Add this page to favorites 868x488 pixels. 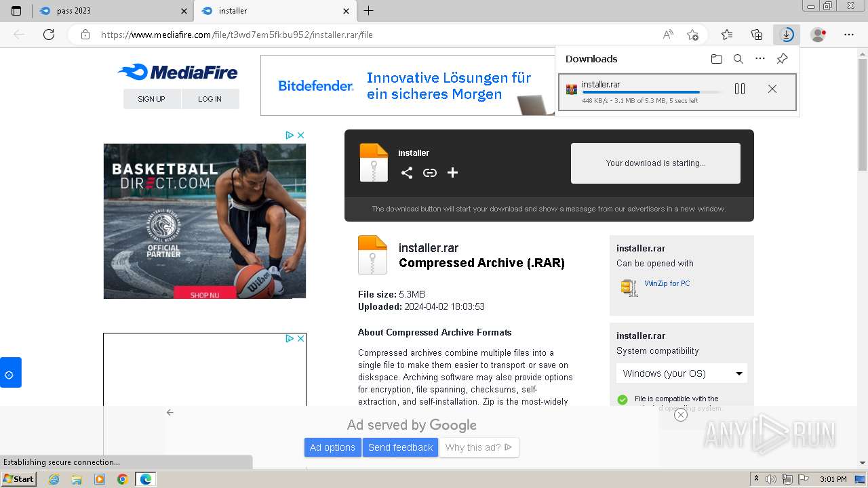click(x=692, y=35)
